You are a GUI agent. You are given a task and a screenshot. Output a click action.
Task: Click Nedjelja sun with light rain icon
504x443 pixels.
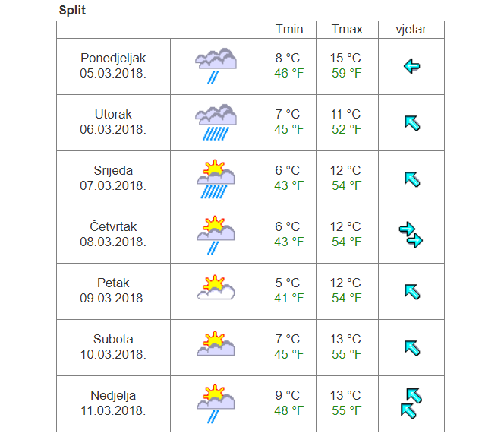point(216,403)
